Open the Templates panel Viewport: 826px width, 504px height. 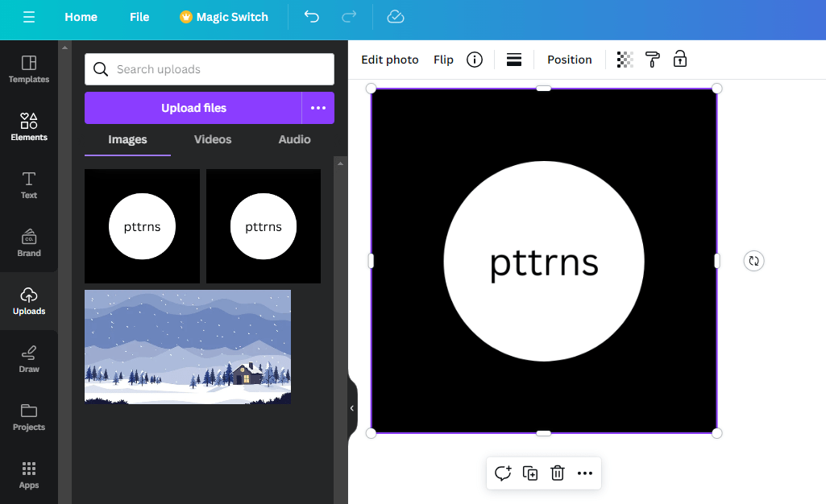pos(29,68)
